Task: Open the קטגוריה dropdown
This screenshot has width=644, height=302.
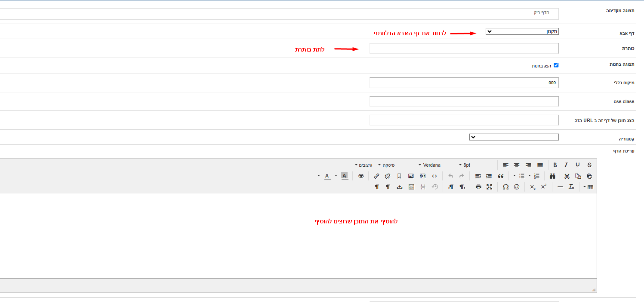Action: click(x=514, y=137)
